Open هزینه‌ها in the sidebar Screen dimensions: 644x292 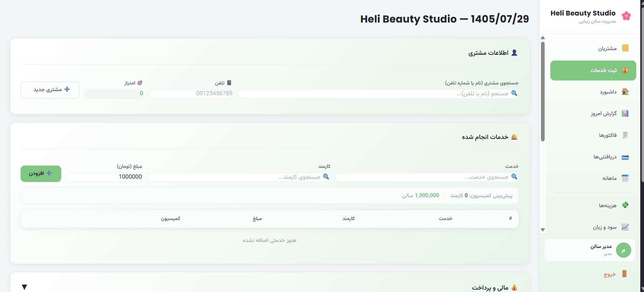pyautogui.click(x=593, y=206)
